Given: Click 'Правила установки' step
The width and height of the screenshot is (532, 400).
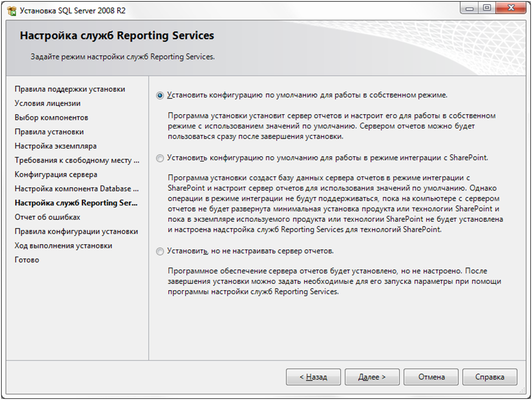Looking at the screenshot, I should coord(49,132).
